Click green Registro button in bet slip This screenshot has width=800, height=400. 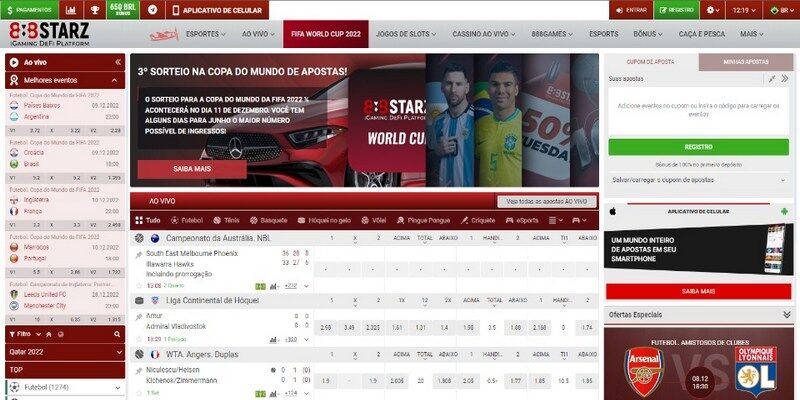point(698,147)
